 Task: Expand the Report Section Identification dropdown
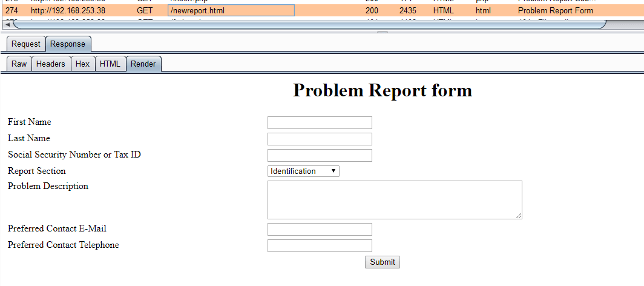(x=303, y=171)
